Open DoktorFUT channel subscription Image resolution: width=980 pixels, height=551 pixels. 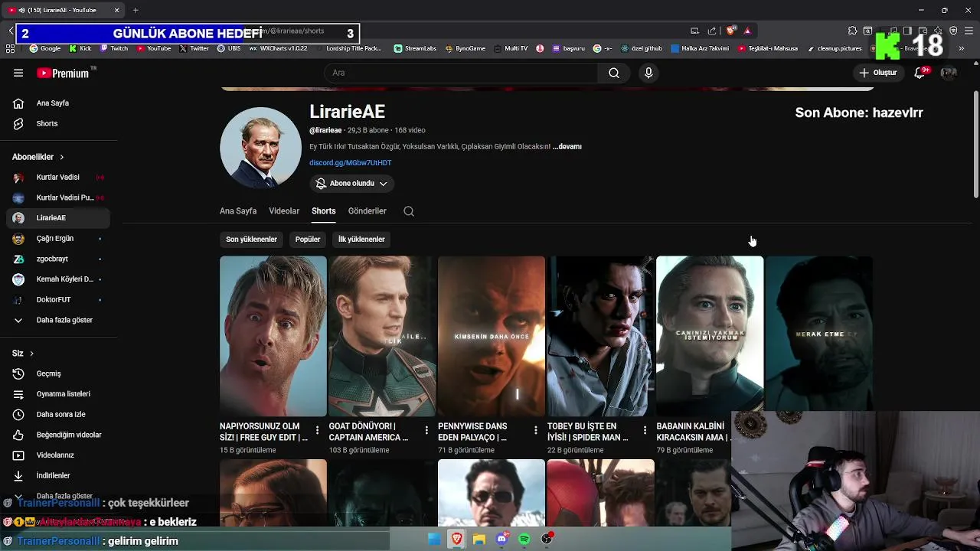point(58,299)
